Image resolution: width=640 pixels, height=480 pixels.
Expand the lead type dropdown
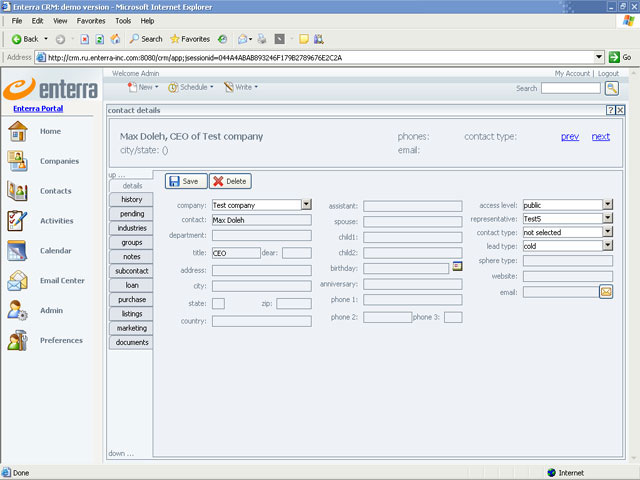[608, 245]
